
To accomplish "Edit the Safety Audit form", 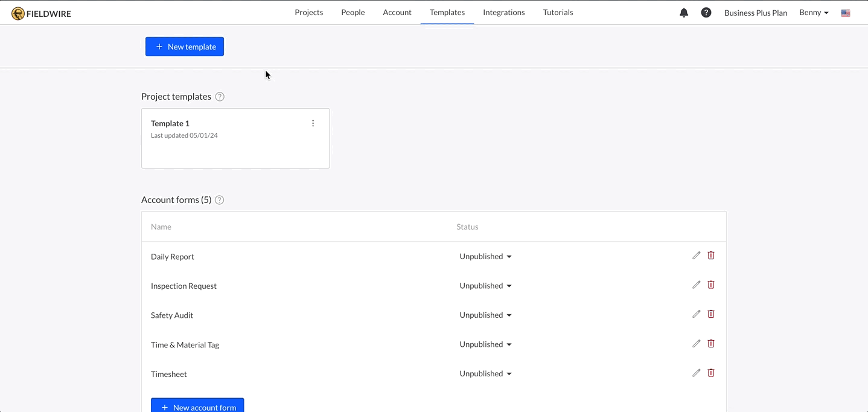I will (696, 314).
